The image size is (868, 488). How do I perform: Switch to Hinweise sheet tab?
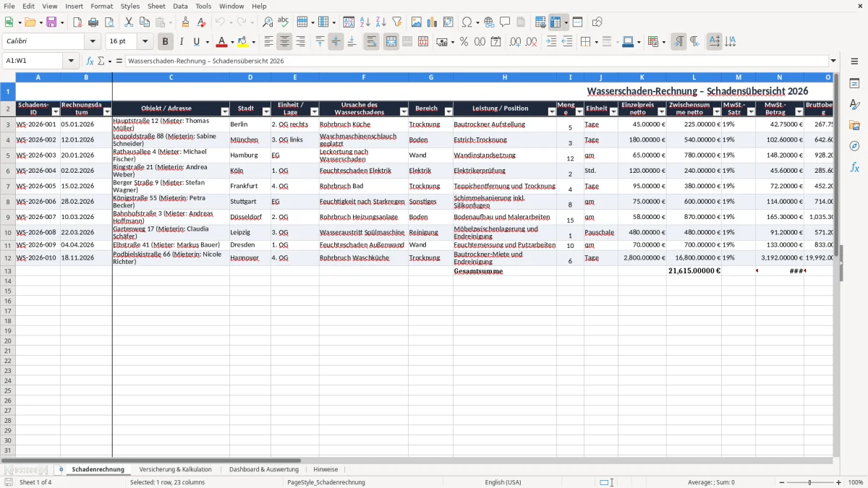click(x=325, y=469)
